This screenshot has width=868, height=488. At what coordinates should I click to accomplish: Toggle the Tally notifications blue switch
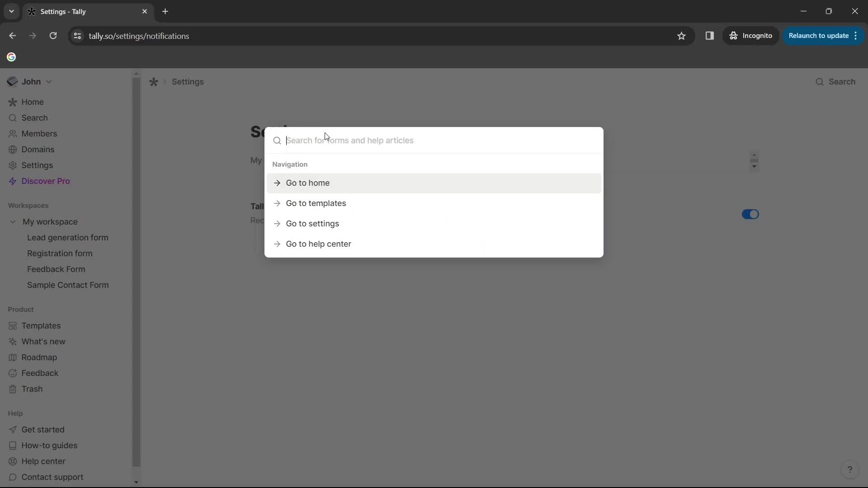(x=750, y=214)
